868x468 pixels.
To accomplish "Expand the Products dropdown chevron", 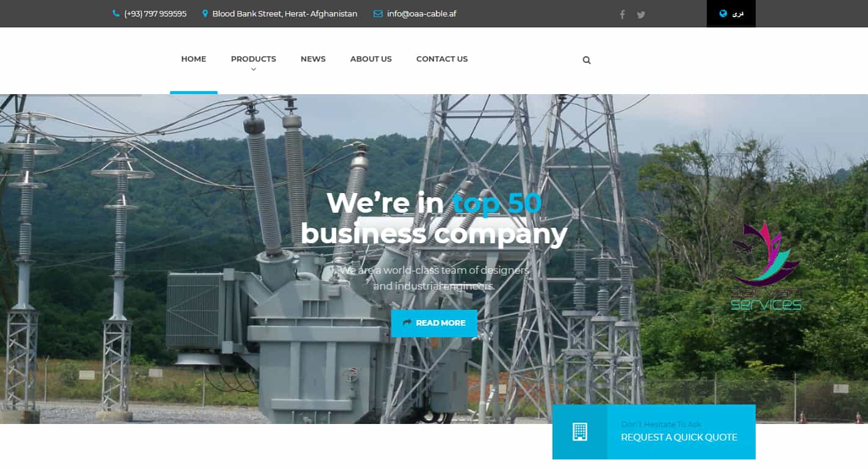I will (x=253, y=69).
